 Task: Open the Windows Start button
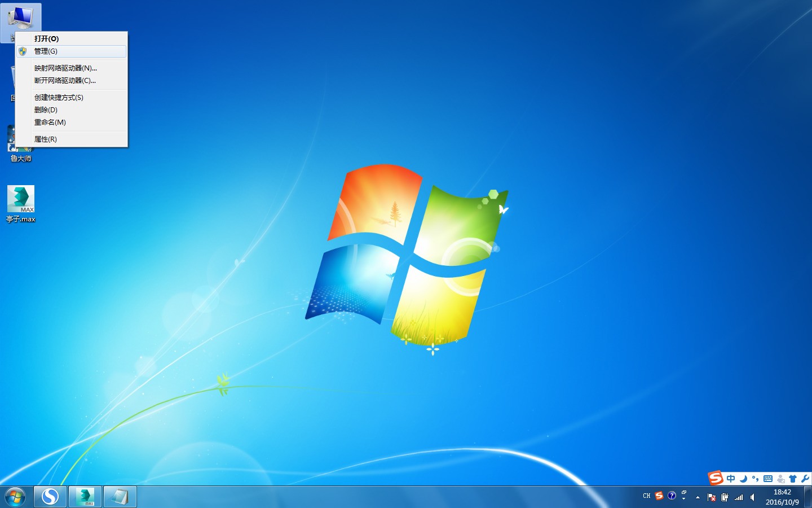(x=15, y=497)
